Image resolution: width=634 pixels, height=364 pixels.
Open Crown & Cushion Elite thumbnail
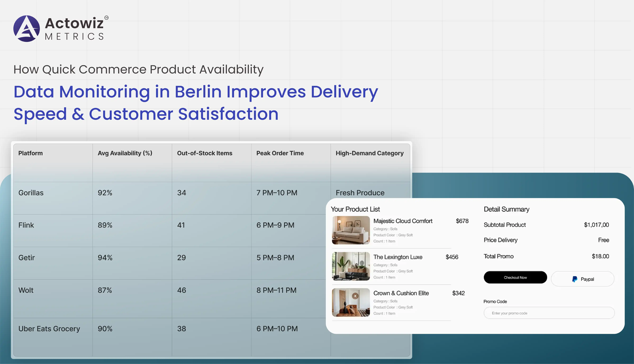coord(350,302)
